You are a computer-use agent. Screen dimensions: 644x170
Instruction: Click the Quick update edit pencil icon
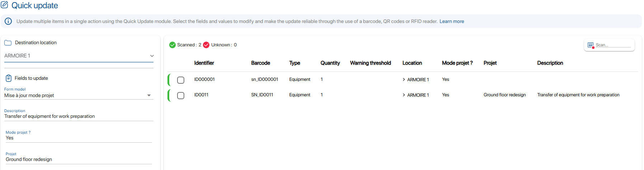(5, 5)
